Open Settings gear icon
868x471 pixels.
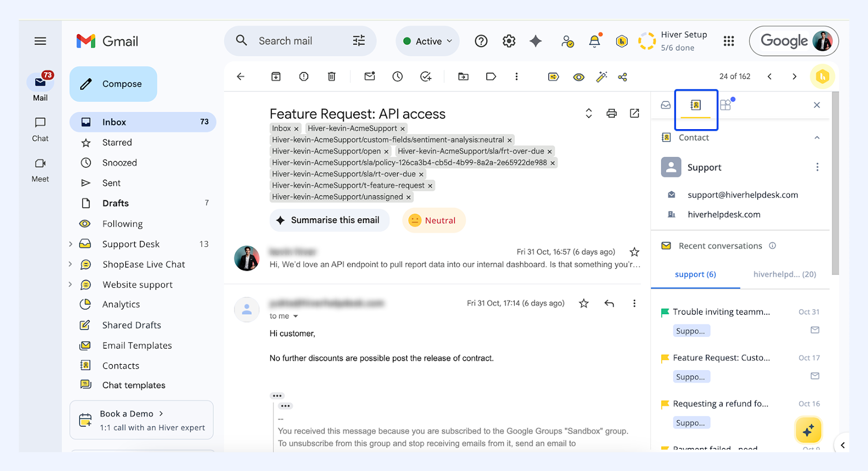509,41
